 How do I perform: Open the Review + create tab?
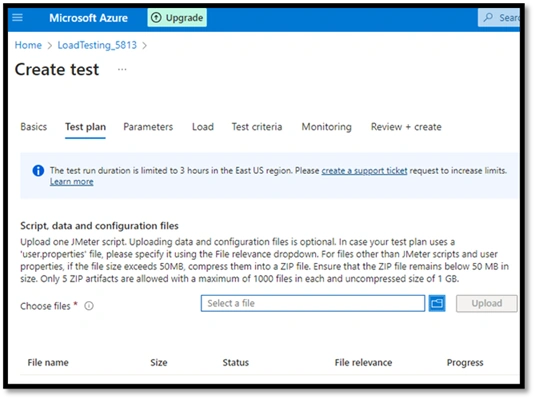click(x=406, y=127)
